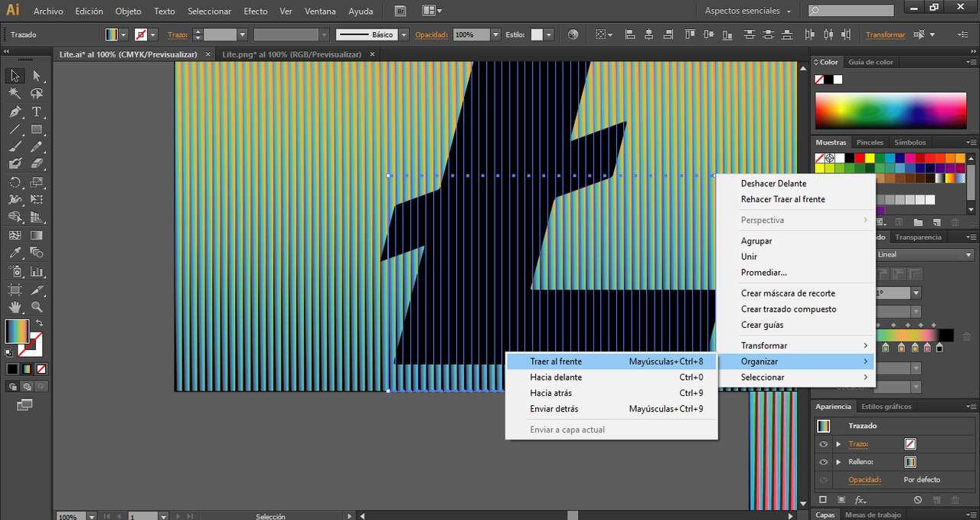Select the Type tool

[x=36, y=112]
